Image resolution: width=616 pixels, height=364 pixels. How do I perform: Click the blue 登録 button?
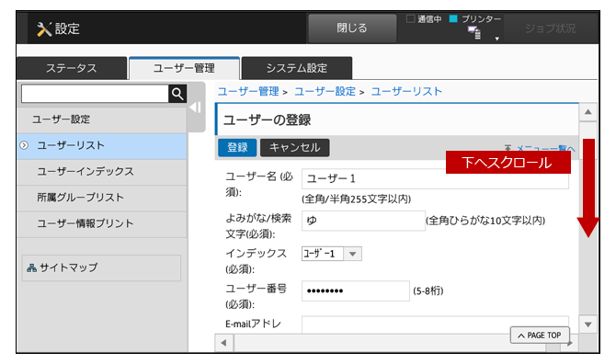click(x=237, y=148)
